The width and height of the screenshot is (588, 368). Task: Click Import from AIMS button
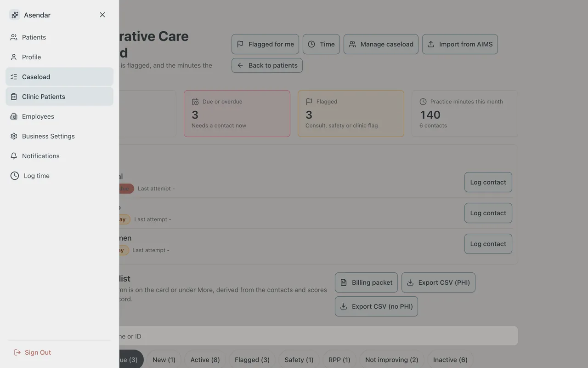(460, 44)
